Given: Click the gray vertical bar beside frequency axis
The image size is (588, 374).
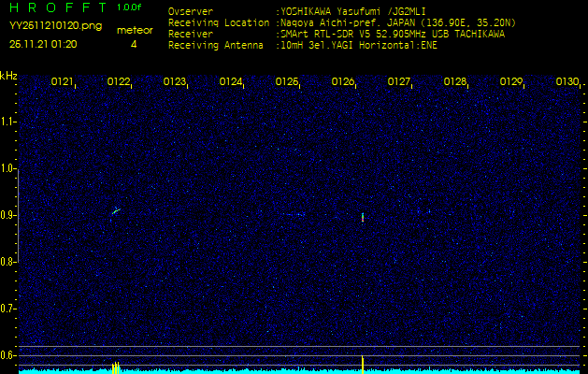Looking at the screenshot, I should click(x=18, y=215).
